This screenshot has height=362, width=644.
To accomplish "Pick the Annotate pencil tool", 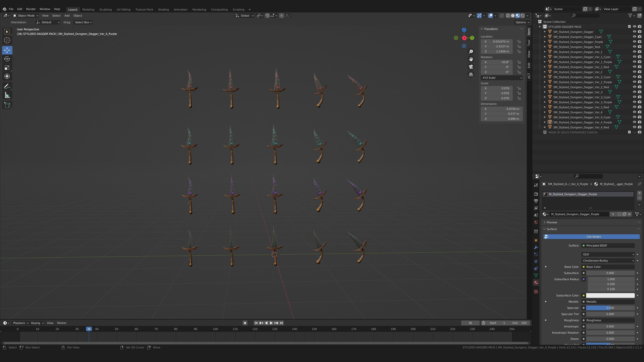I will point(7,86).
